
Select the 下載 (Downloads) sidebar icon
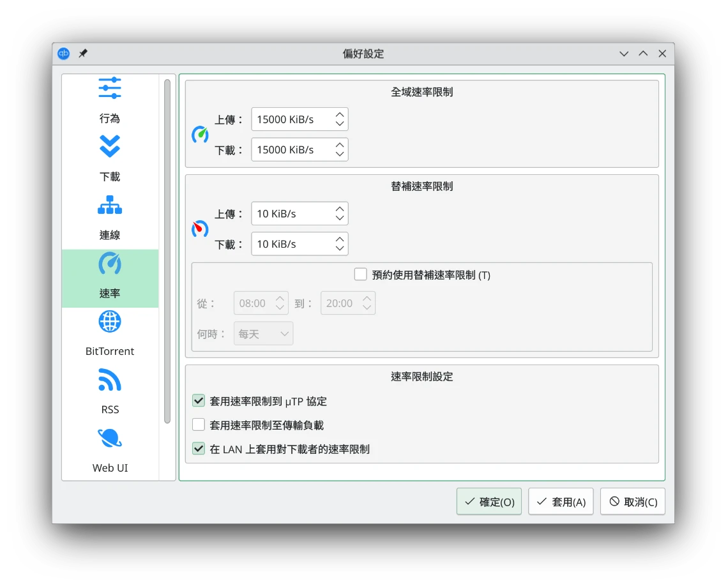[110, 147]
